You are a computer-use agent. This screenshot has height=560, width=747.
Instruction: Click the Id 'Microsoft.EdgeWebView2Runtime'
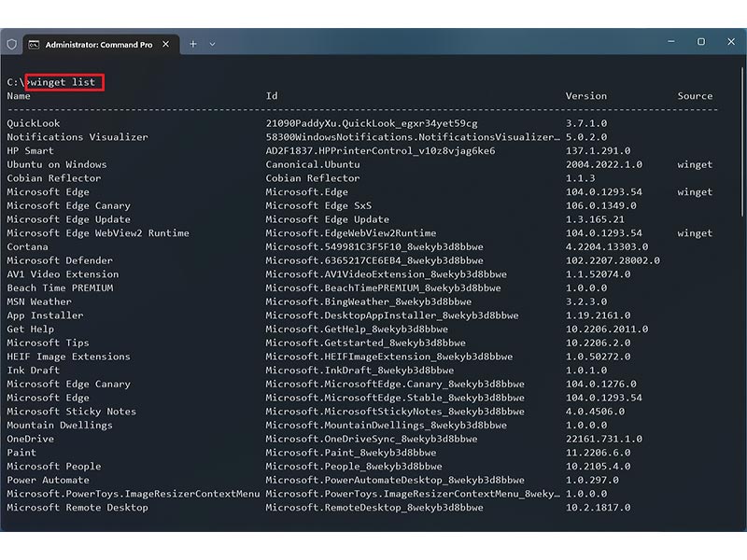(351, 233)
